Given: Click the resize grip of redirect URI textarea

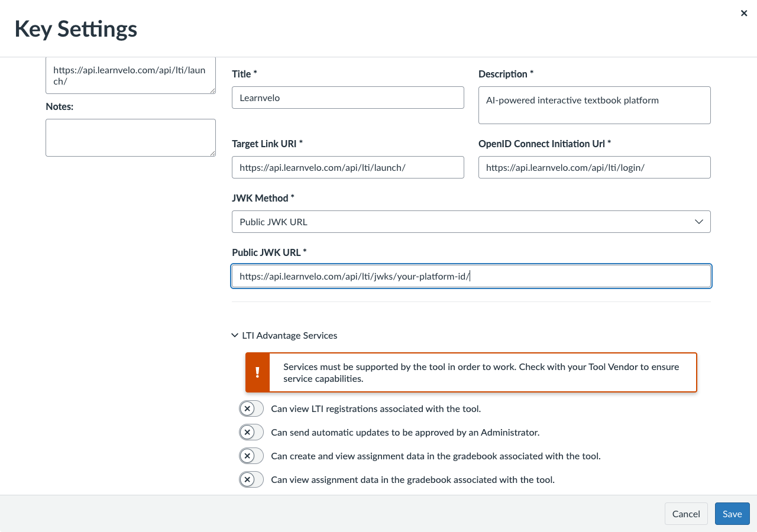Looking at the screenshot, I should click(212, 90).
